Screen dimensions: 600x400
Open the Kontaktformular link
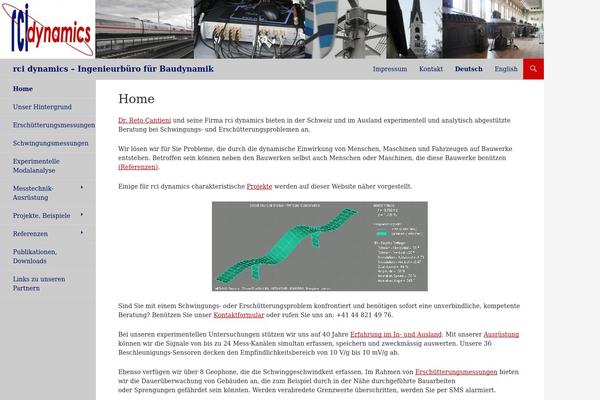238,315
